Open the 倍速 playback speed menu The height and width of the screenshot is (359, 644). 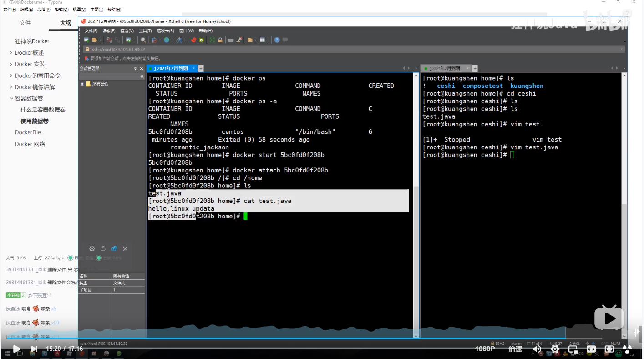[515, 349]
